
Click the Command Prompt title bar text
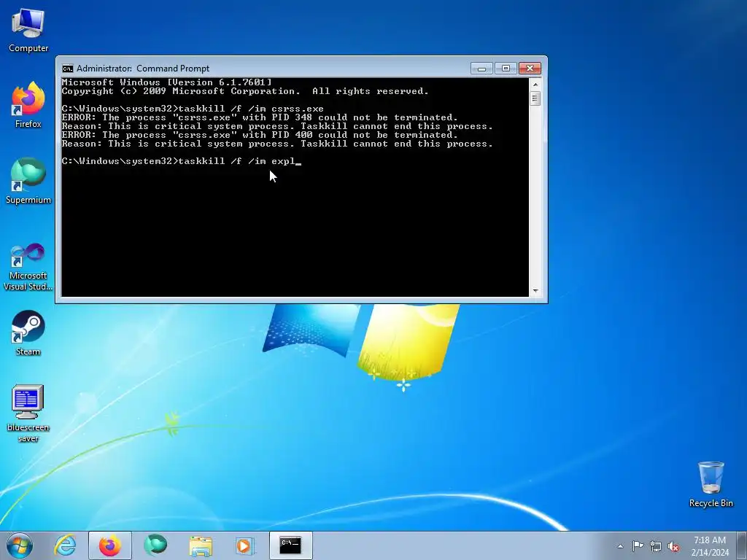143,69
